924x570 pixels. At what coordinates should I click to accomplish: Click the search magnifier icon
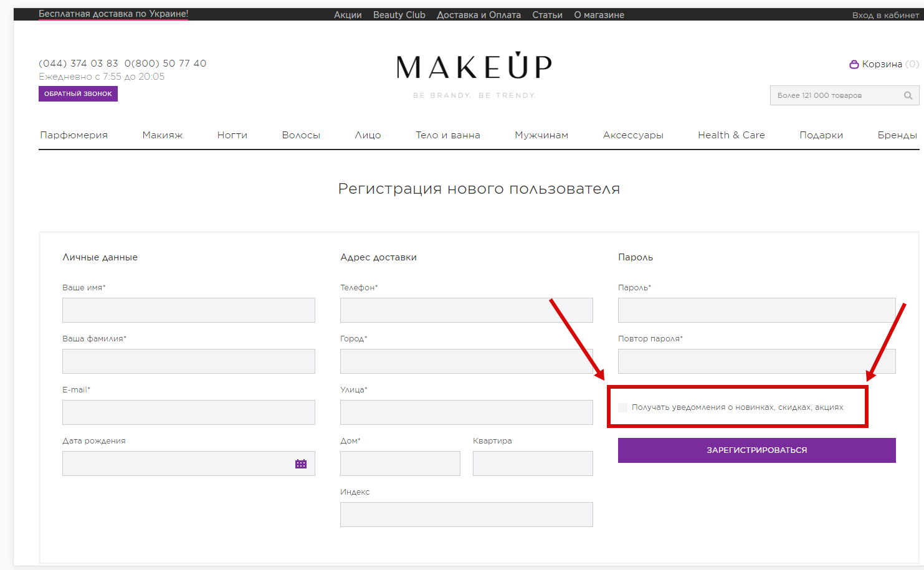pyautogui.click(x=908, y=95)
